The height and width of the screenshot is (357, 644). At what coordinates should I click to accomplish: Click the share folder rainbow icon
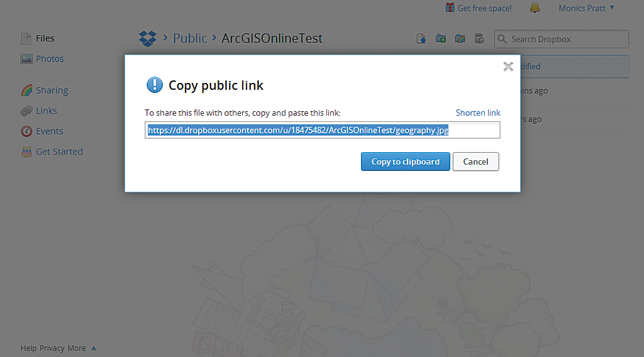pyautogui.click(x=460, y=39)
